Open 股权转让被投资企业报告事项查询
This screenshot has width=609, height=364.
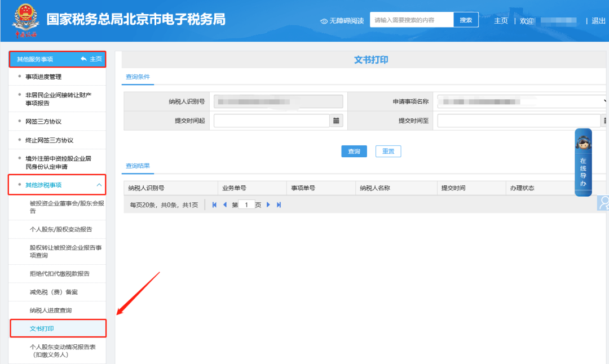pyautogui.click(x=65, y=251)
